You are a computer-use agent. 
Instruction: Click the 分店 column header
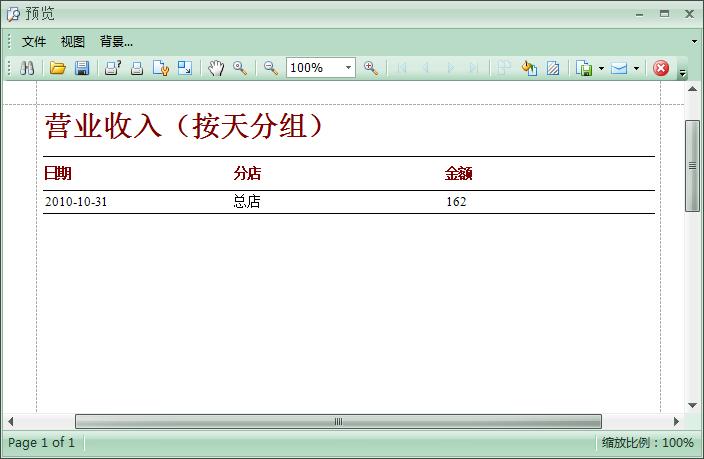pyautogui.click(x=247, y=173)
